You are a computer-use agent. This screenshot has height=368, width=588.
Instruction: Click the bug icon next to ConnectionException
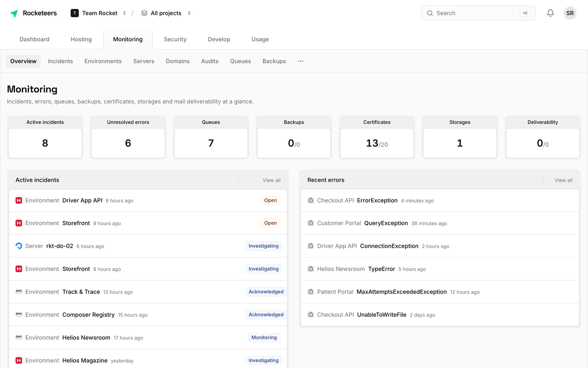click(311, 246)
